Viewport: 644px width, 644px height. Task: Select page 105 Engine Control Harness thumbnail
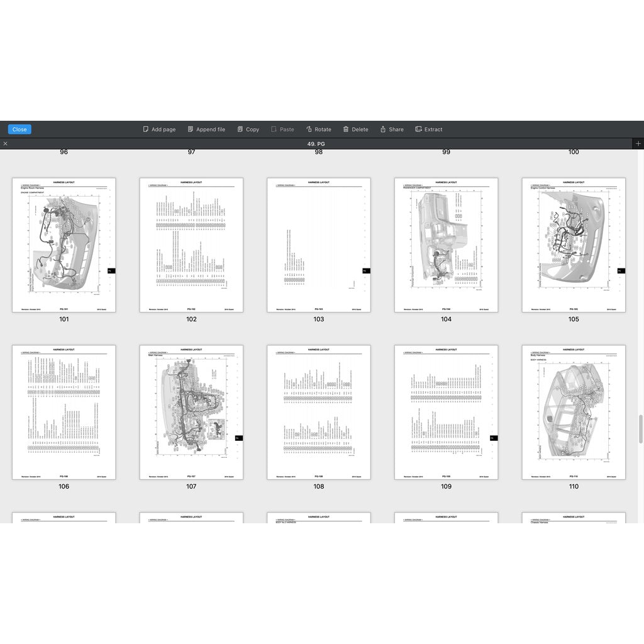coord(574,245)
